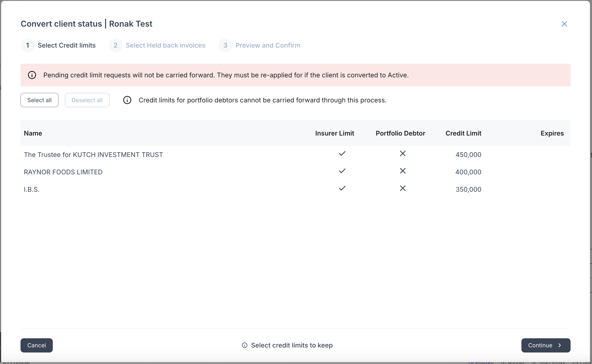Click Insurer Limit checkmark for RAYNOR FOODS LIMITED
This screenshot has height=364, width=592.
[342, 171]
